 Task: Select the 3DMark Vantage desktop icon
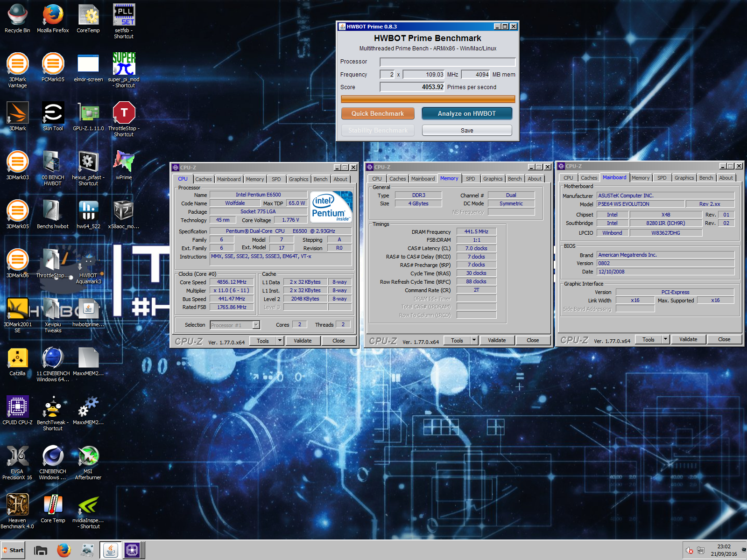[x=17, y=70]
